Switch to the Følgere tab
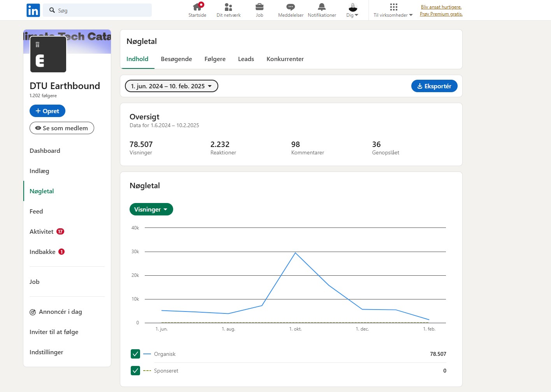551x392 pixels. coord(215,59)
